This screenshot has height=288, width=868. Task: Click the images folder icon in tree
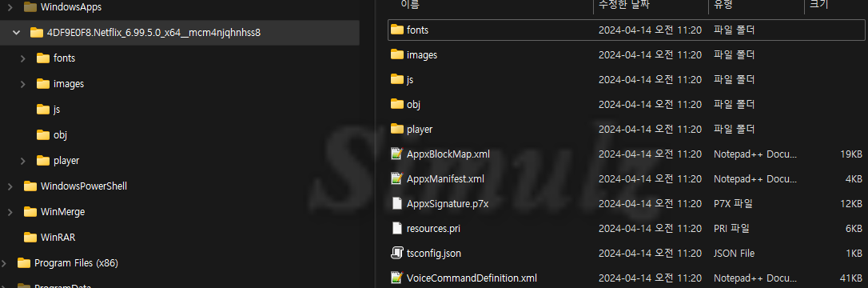click(x=43, y=84)
